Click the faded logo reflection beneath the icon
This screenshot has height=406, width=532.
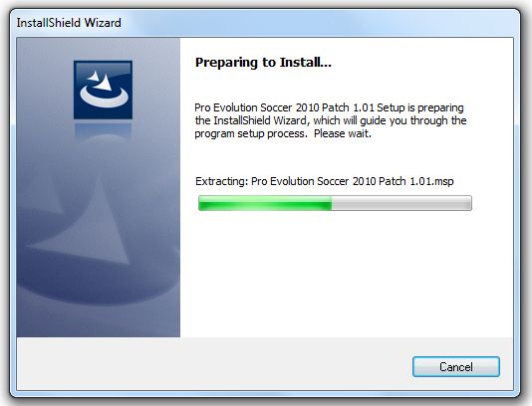coord(103,131)
